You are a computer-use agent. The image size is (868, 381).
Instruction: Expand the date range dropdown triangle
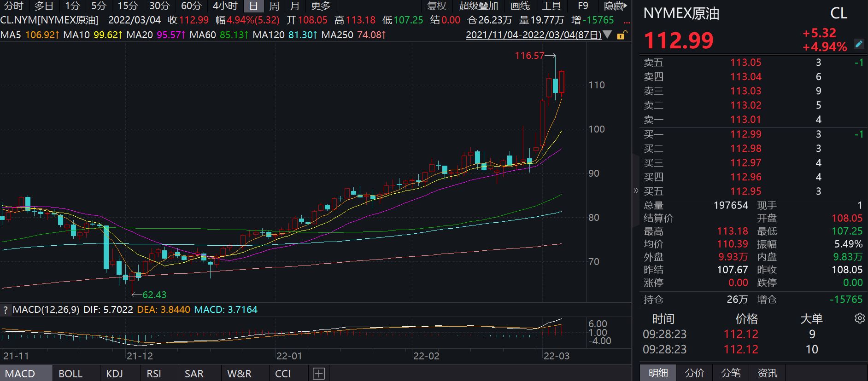pos(608,35)
